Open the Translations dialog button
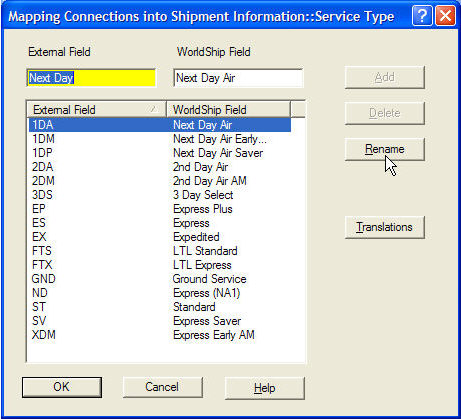The width and height of the screenshot is (461, 419). click(385, 227)
